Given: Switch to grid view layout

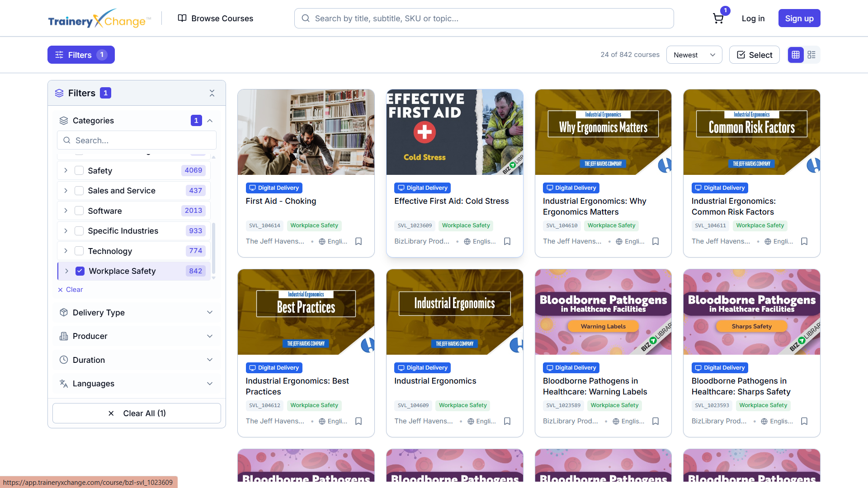Looking at the screenshot, I should pos(796,55).
